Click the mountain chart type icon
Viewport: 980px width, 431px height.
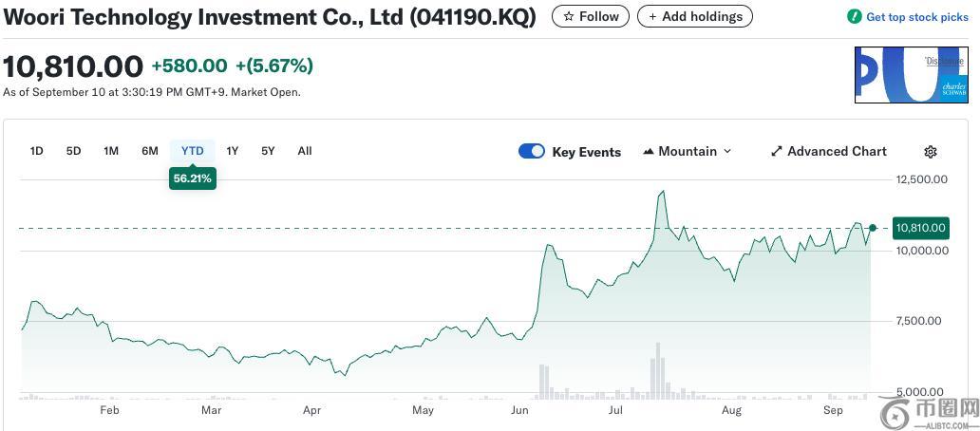click(x=649, y=152)
